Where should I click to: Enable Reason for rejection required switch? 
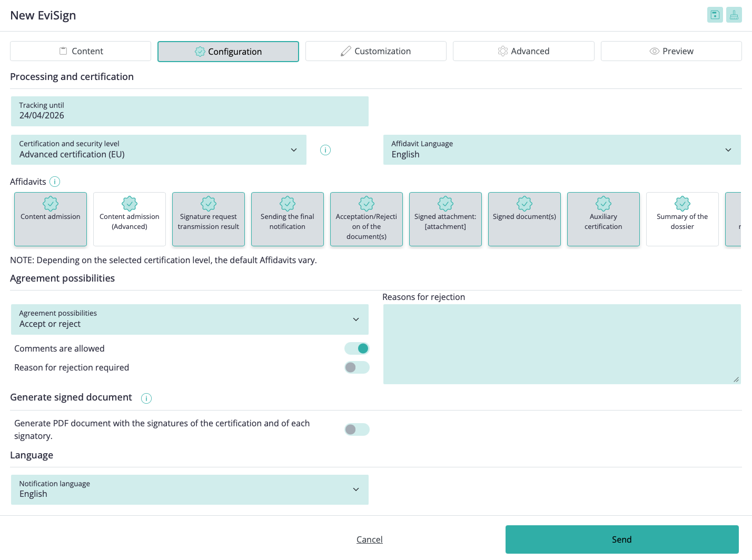[357, 367]
